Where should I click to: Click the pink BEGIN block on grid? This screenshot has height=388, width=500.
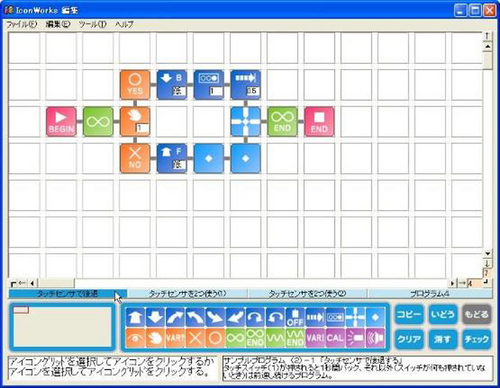pos(61,122)
